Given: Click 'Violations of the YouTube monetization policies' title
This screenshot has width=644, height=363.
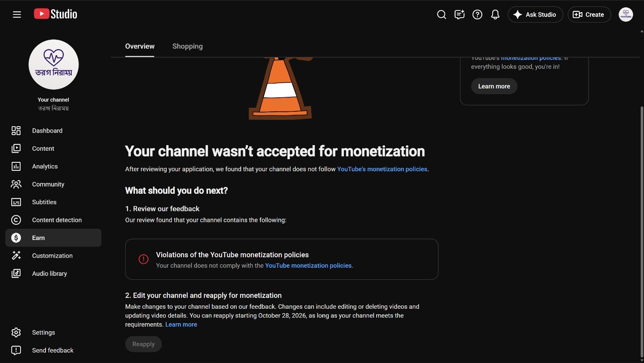Looking at the screenshot, I should tap(232, 255).
